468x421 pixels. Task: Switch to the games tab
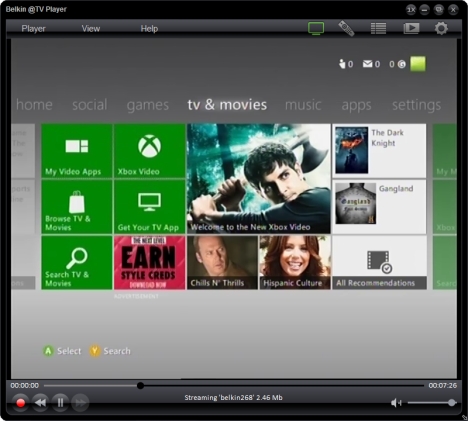tap(148, 105)
